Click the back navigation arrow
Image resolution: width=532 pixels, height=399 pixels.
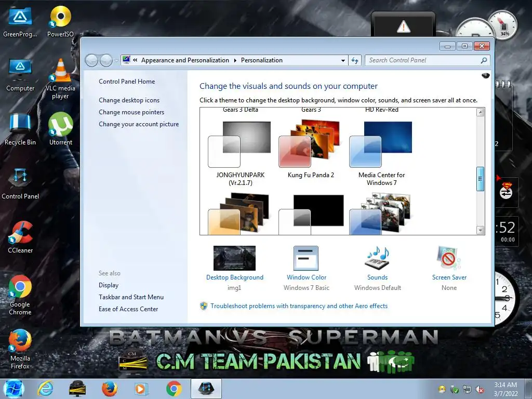tap(91, 60)
